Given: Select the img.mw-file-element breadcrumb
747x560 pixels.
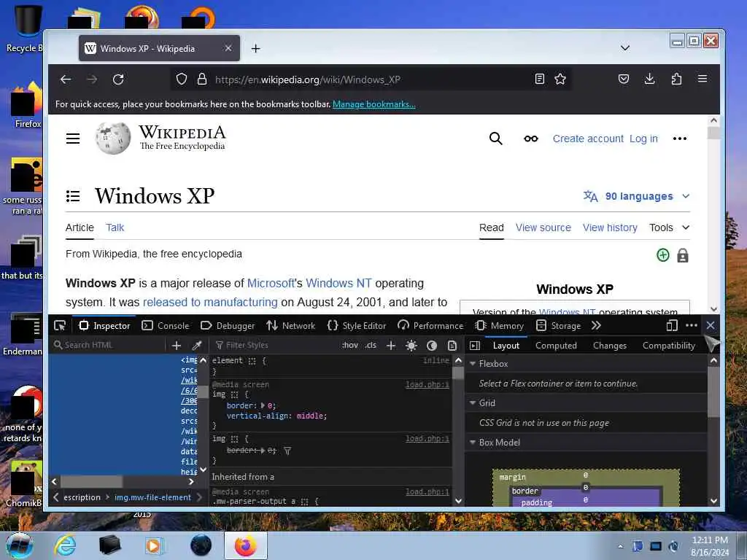Looking at the screenshot, I should click(152, 497).
